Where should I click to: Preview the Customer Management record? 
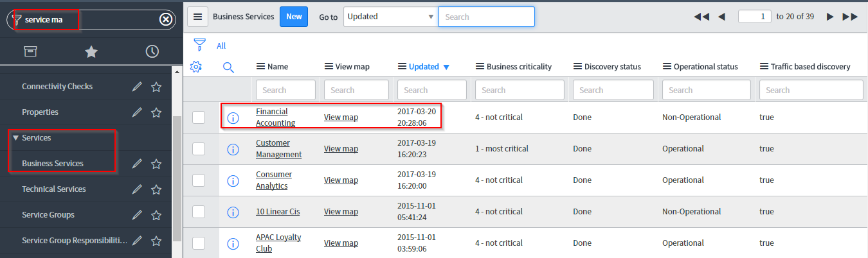[233, 149]
